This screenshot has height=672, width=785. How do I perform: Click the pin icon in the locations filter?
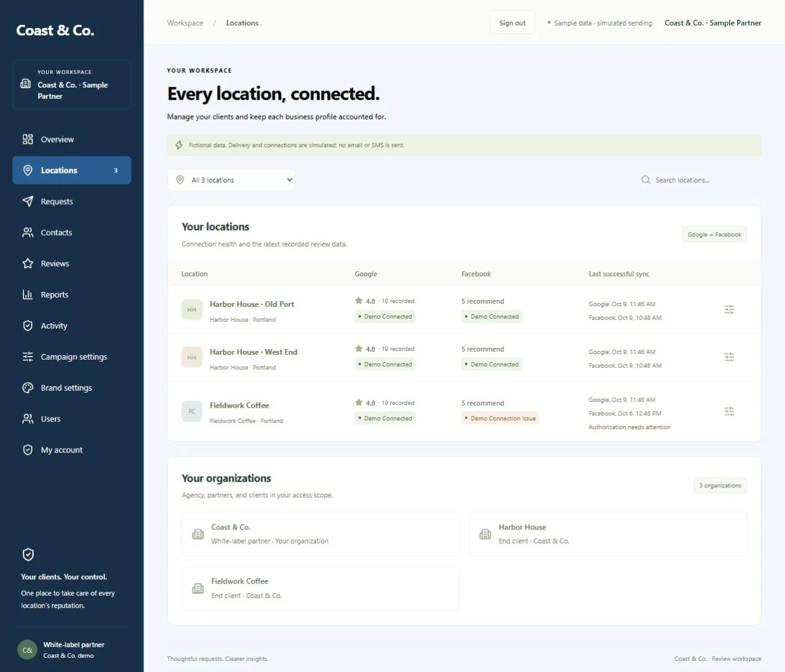[180, 180]
